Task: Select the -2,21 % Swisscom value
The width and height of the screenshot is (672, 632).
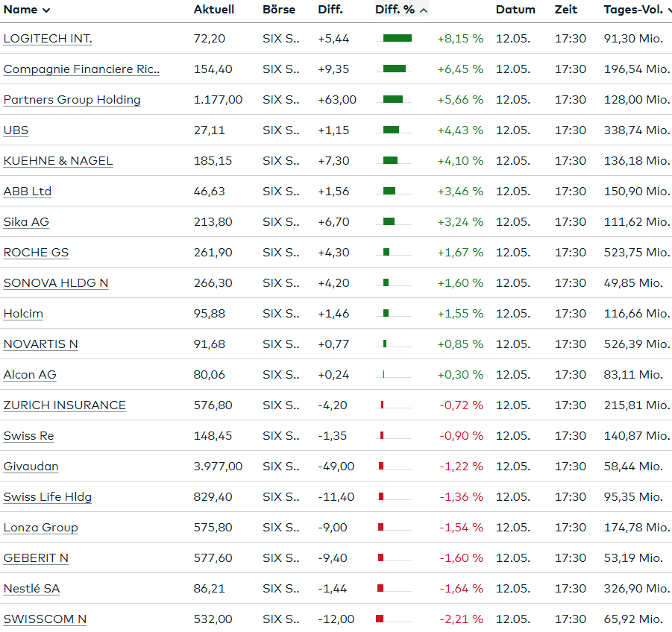Action: [462, 619]
